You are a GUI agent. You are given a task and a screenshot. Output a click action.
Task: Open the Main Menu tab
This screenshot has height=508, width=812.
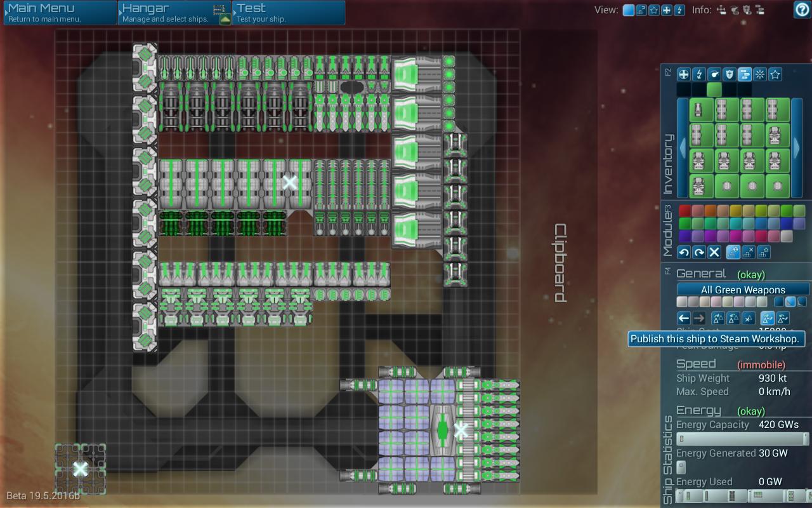pyautogui.click(x=60, y=13)
